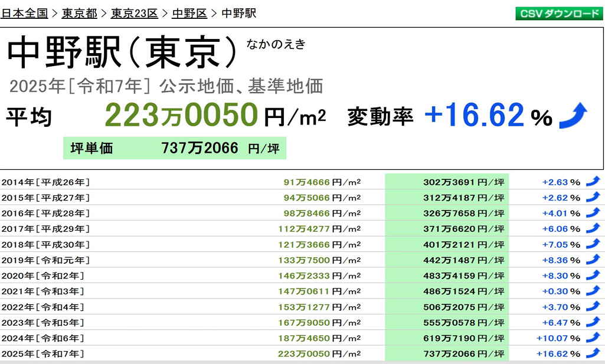Navigate to the 中野区 breadcrumb link
The height and width of the screenshot is (364, 605).
click(189, 14)
